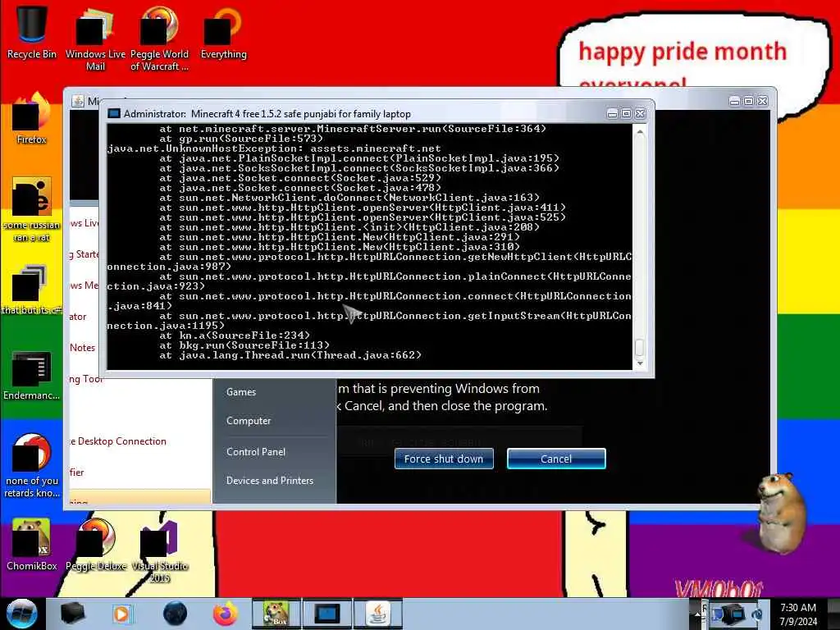Click Force shut down button
Image resolution: width=840 pixels, height=630 pixels.
(x=444, y=459)
